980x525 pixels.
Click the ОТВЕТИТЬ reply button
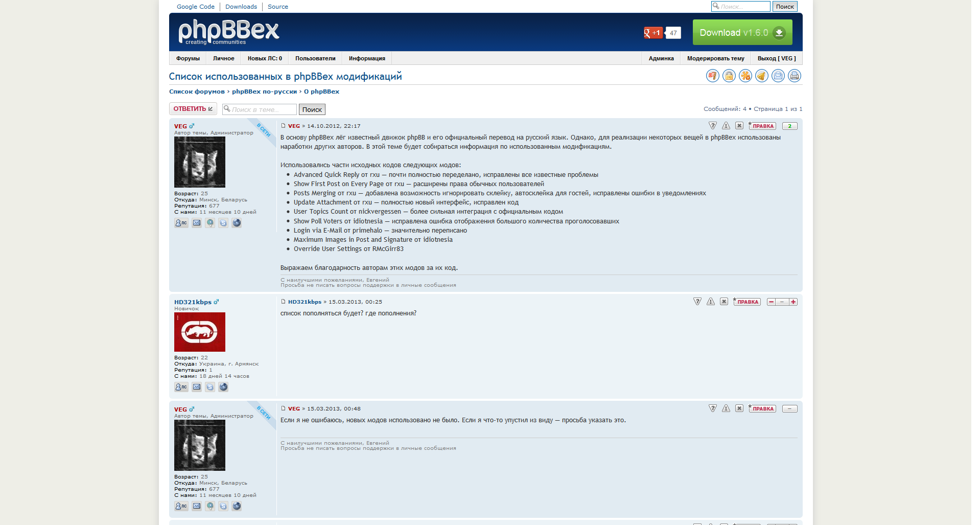click(x=193, y=109)
